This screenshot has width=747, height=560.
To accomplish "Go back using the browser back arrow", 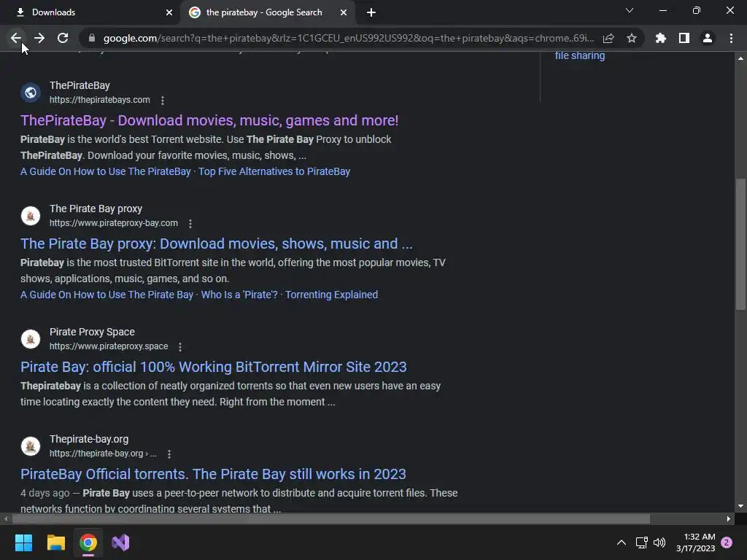I will click(x=16, y=38).
